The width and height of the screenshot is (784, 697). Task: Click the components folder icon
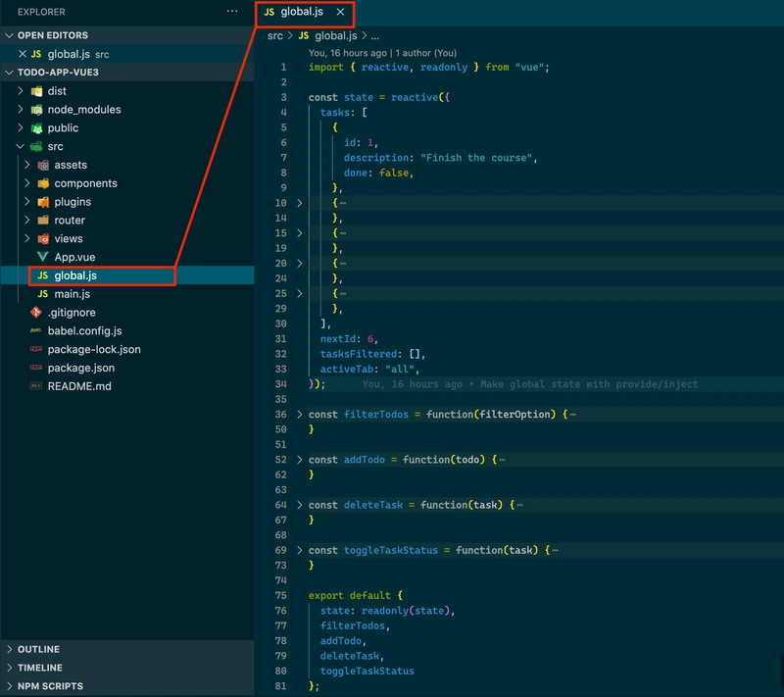[43, 183]
